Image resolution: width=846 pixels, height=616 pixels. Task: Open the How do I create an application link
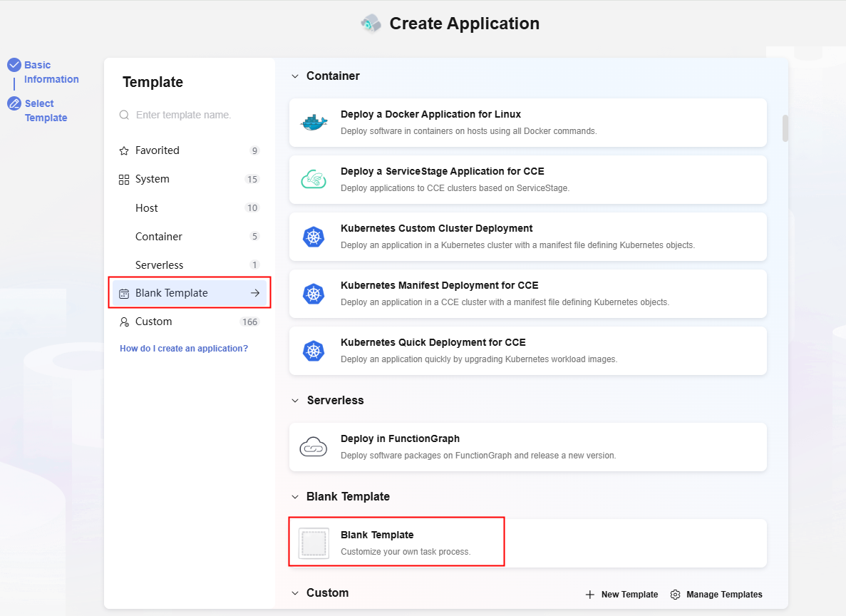[x=184, y=348]
